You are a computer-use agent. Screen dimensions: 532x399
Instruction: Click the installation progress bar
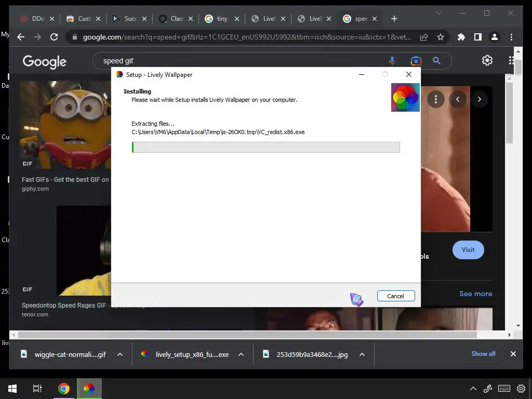[x=265, y=147]
